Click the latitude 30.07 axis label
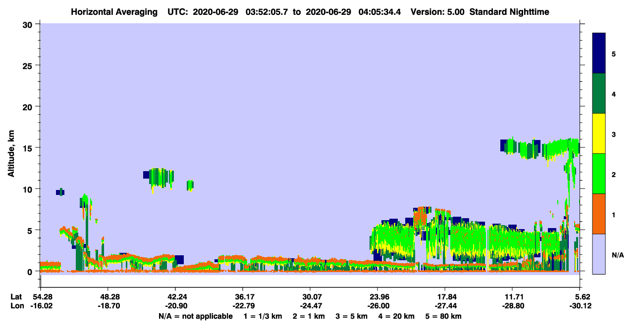Image resolution: width=644 pixels, height=330 pixels. pos(310,297)
